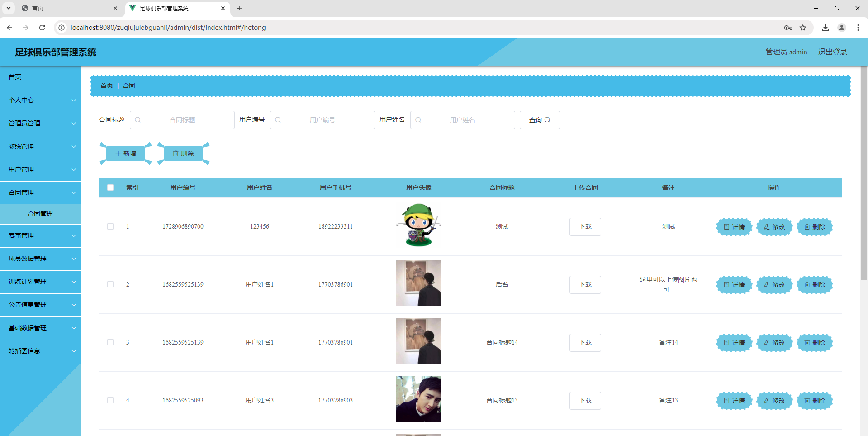Click the user avatar thumbnail in row 2
Screen dimensions: 868x436
[x=419, y=283]
